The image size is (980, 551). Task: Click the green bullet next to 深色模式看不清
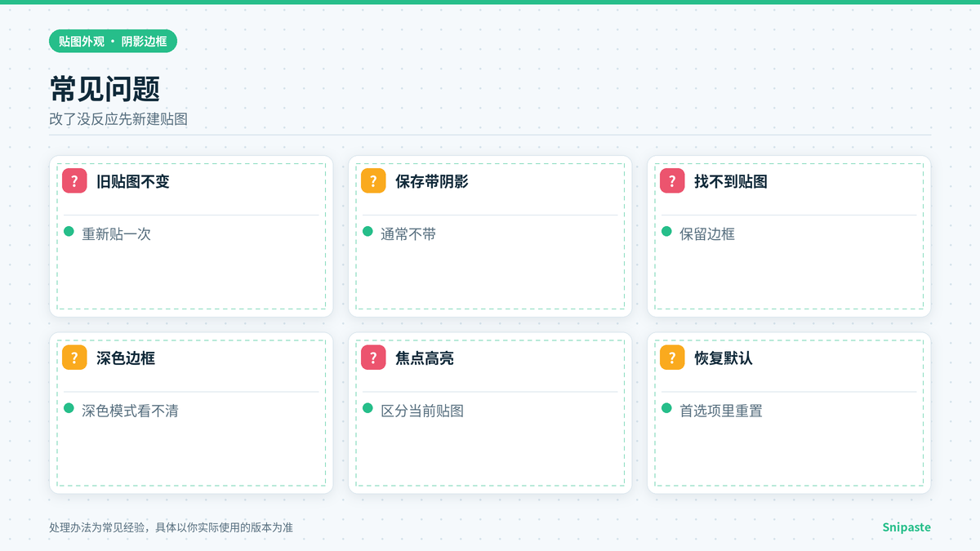(x=69, y=408)
